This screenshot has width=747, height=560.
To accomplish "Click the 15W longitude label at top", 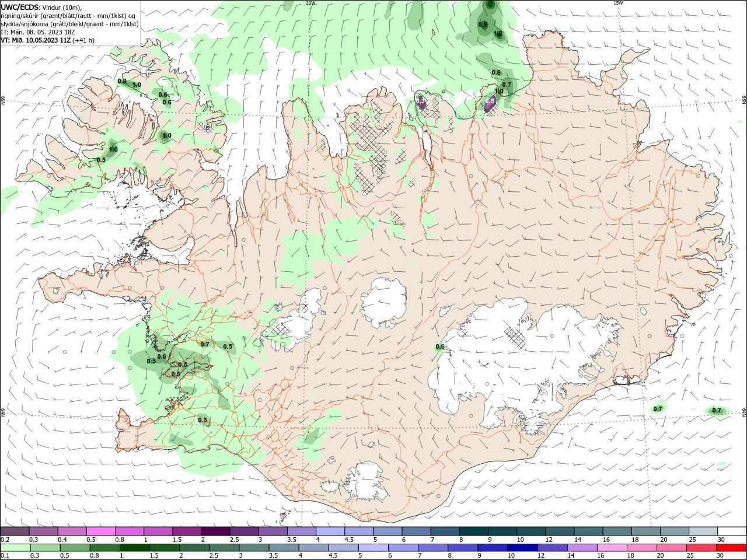I will click(x=618, y=3).
